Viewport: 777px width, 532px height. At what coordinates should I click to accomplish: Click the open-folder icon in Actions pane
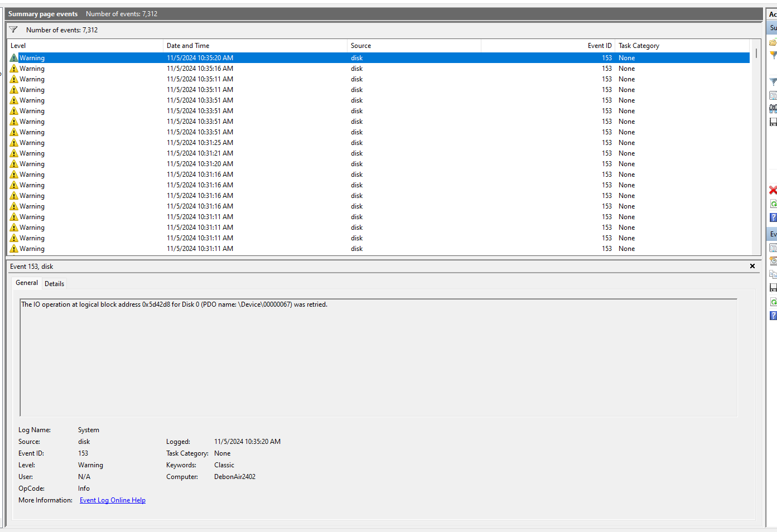click(x=773, y=42)
